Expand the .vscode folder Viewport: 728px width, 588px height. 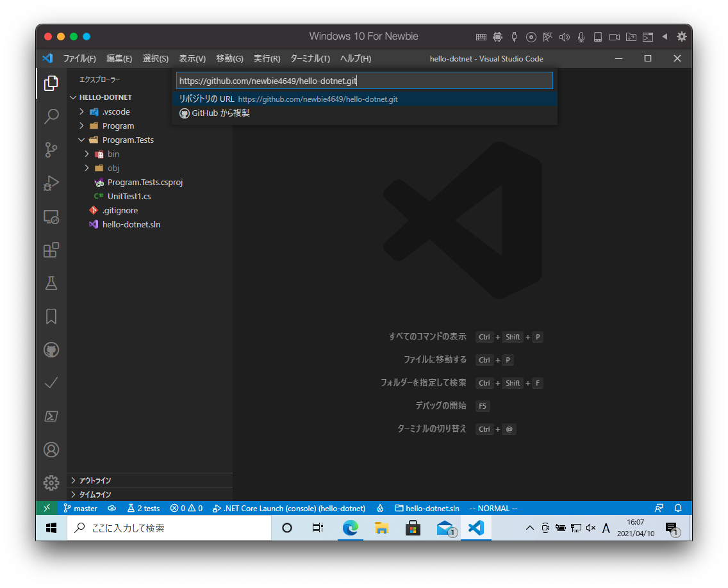click(x=82, y=112)
